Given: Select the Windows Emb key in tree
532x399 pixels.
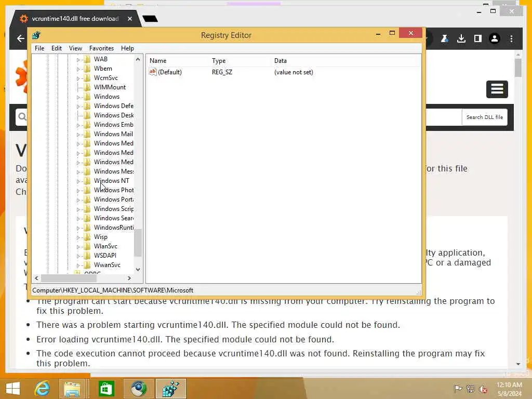Looking at the screenshot, I should [x=114, y=125].
